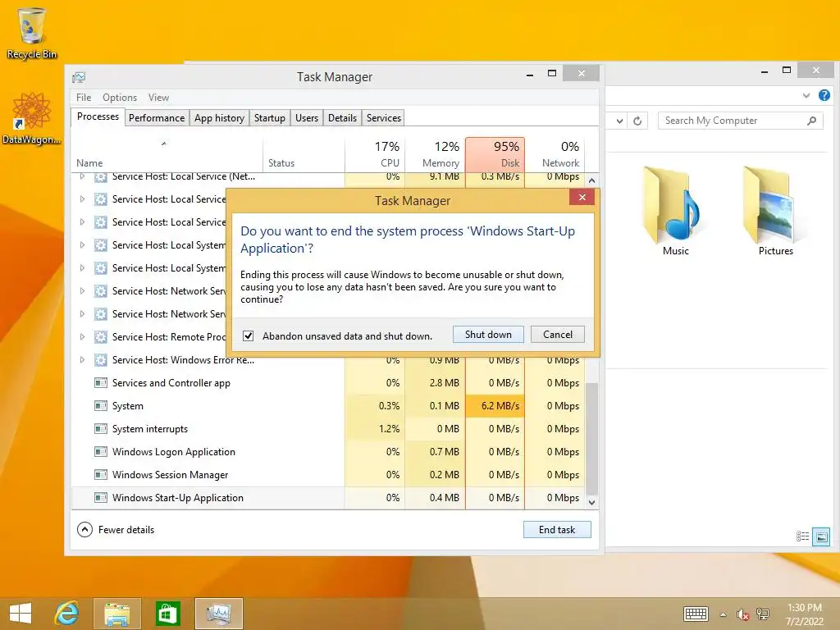Open the touch keyboard tray icon
Screen dimensions: 840x630
coord(696,614)
